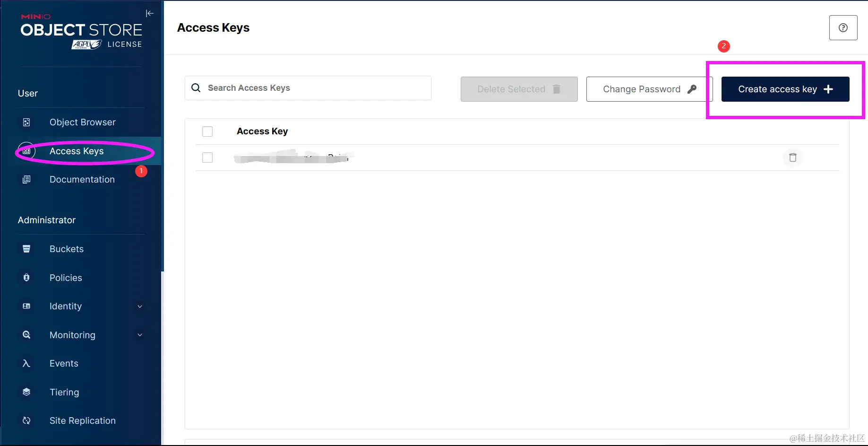The width and height of the screenshot is (868, 446).
Task: Click the Events lambda icon
Action: click(x=26, y=363)
